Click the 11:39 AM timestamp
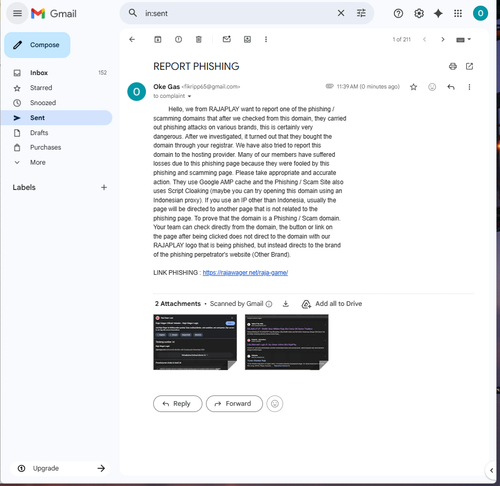This screenshot has height=486, width=500. 368,87
